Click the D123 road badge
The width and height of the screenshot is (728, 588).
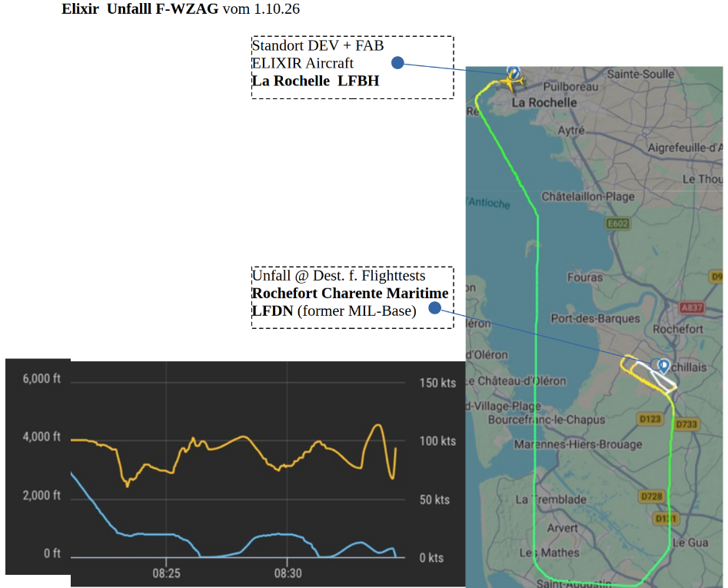click(x=650, y=419)
